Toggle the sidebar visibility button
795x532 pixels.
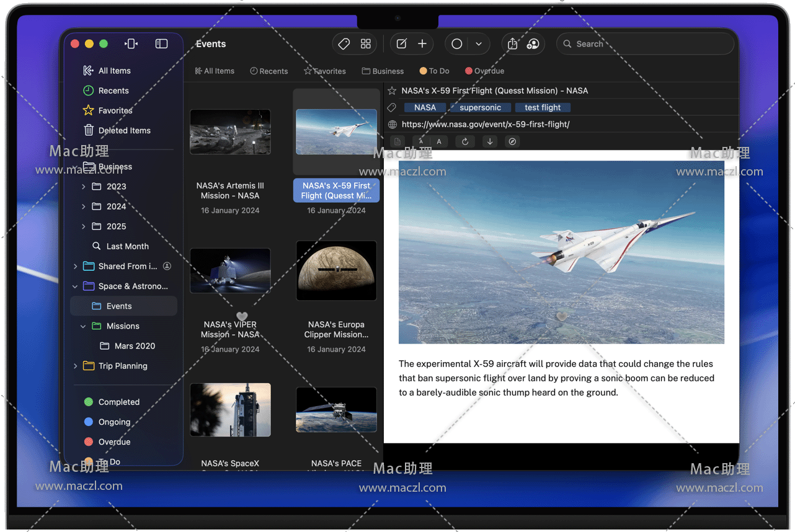click(x=161, y=43)
